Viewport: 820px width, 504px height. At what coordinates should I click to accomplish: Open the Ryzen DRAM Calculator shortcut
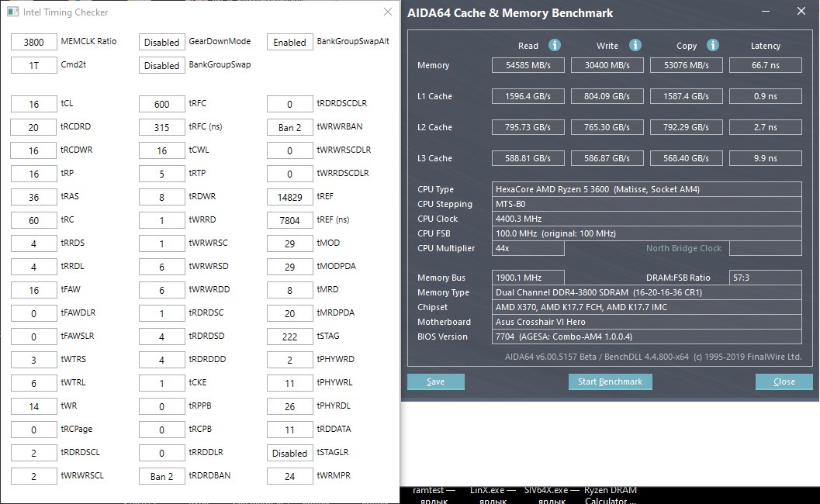(x=611, y=495)
